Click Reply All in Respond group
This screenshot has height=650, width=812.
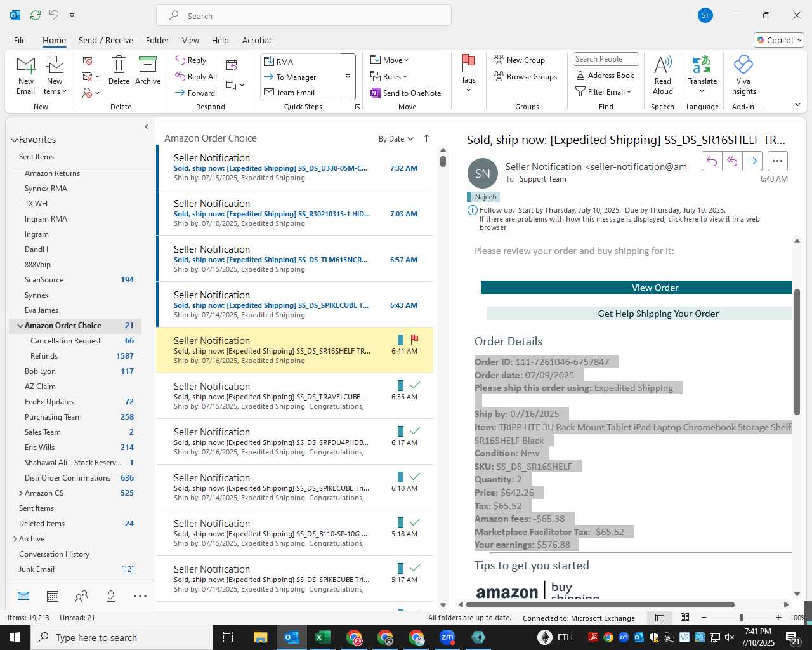(x=196, y=77)
